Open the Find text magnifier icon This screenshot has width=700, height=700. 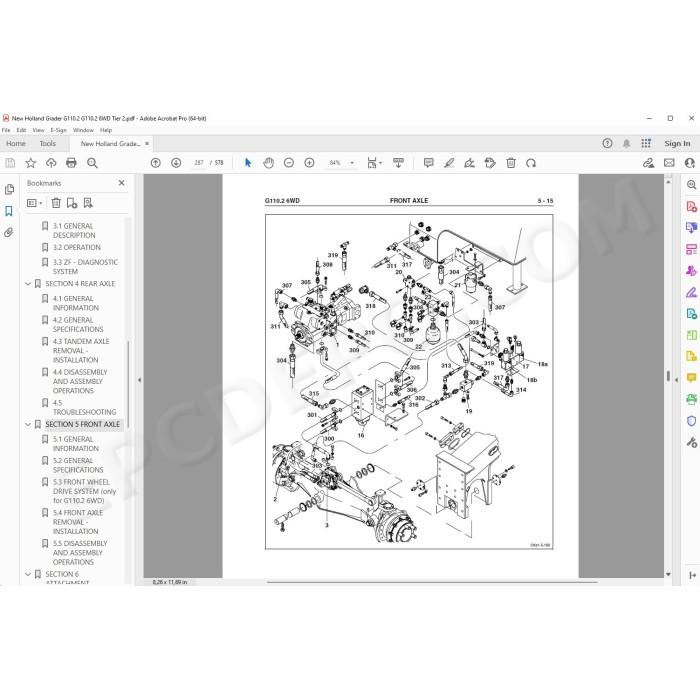click(92, 163)
